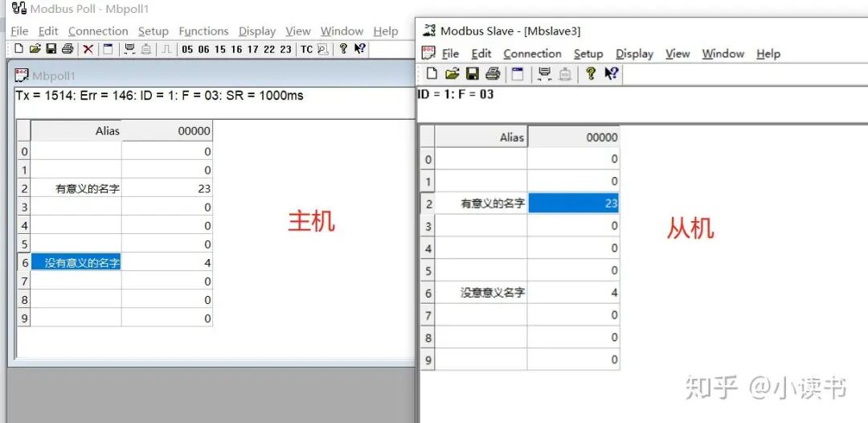868x423 pixels.
Task: Open the File menu in Modbus Slave
Action: coord(450,54)
